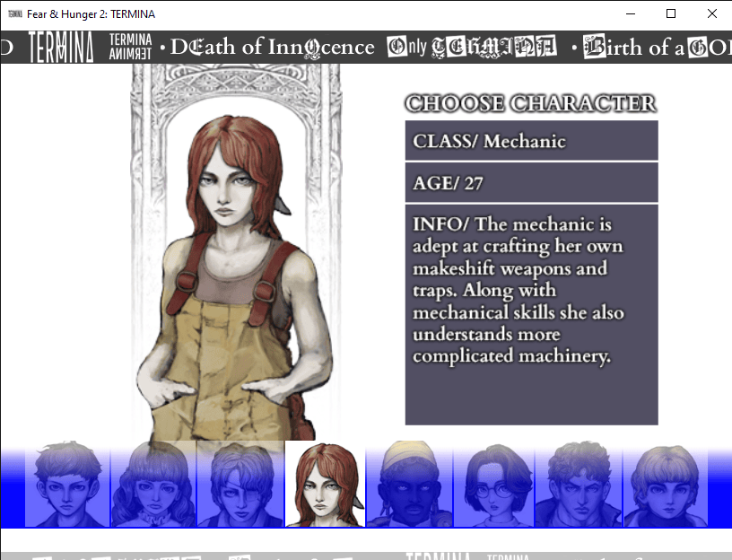Click the INFO description about the mechanic
732x560 pixels.
pyautogui.click(x=531, y=315)
